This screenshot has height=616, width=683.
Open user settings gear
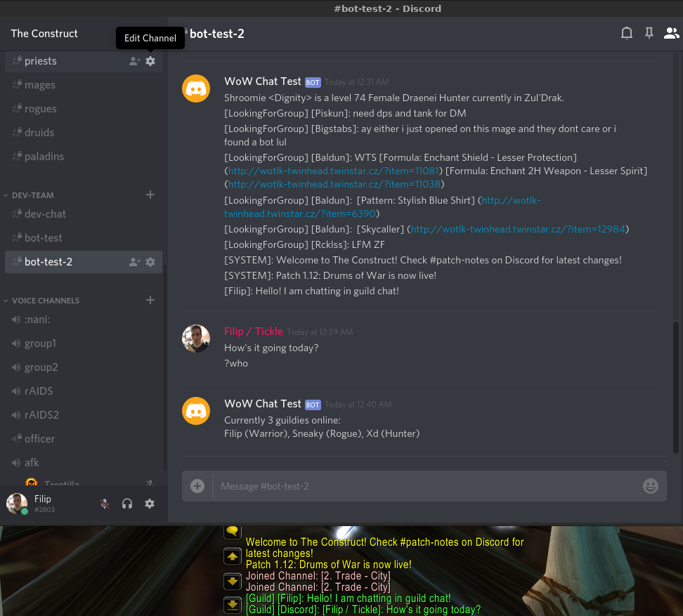[x=150, y=504]
